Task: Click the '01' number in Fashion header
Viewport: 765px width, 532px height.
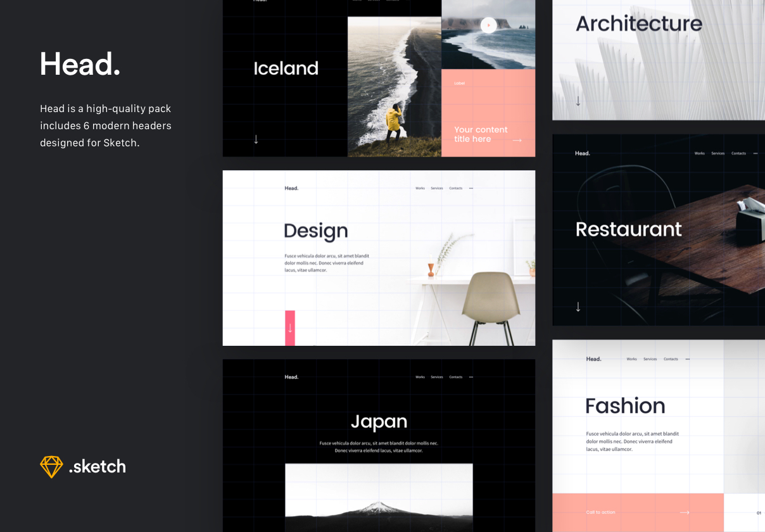Action: 759,513
